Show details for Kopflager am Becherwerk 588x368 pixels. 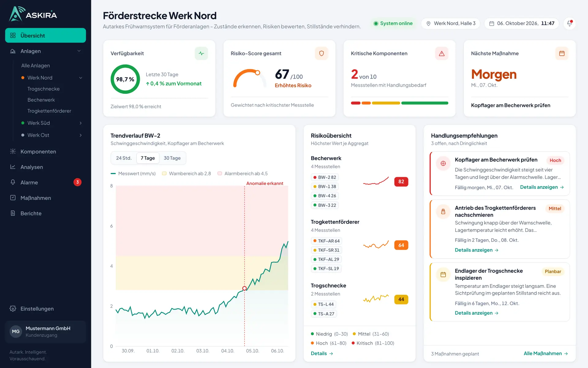(542, 187)
